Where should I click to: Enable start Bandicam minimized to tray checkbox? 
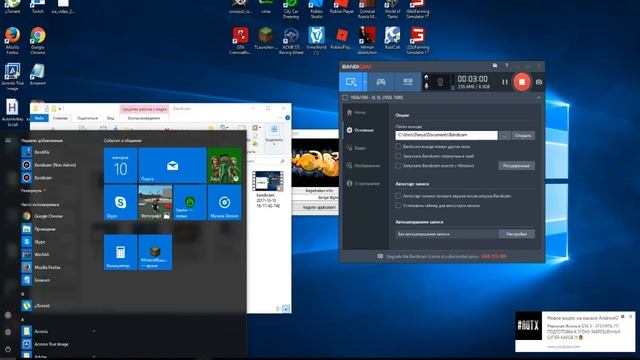[398, 156]
